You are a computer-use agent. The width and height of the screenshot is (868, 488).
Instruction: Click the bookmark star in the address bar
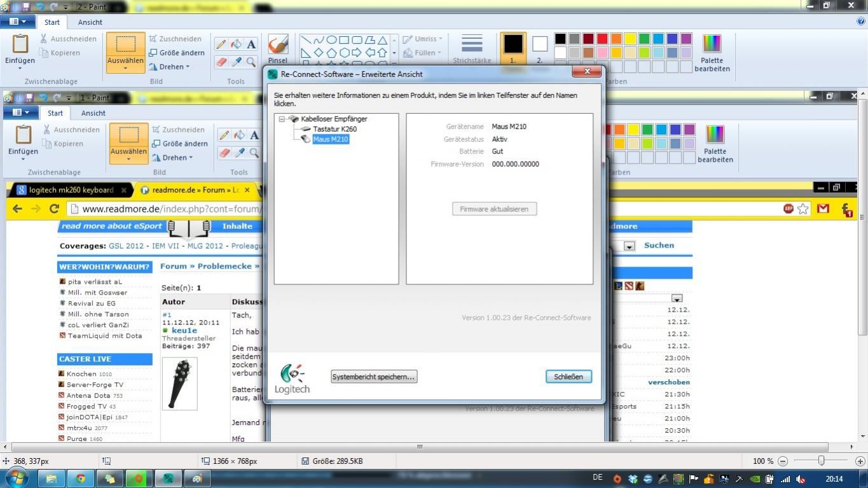(803, 209)
